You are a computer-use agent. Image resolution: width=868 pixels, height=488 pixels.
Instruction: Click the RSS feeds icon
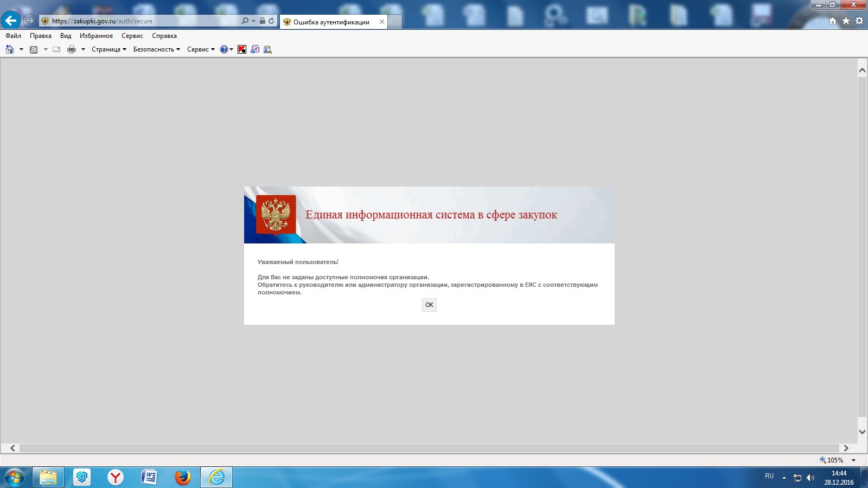34,49
